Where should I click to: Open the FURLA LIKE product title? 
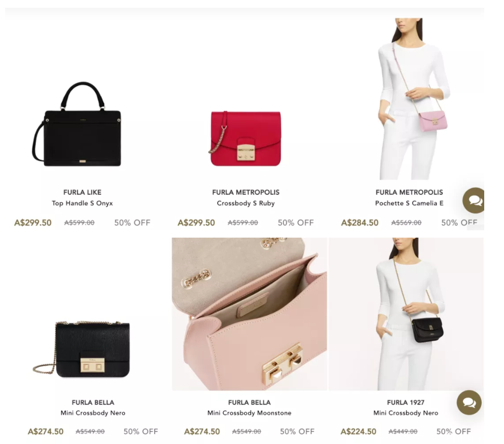[x=82, y=192]
